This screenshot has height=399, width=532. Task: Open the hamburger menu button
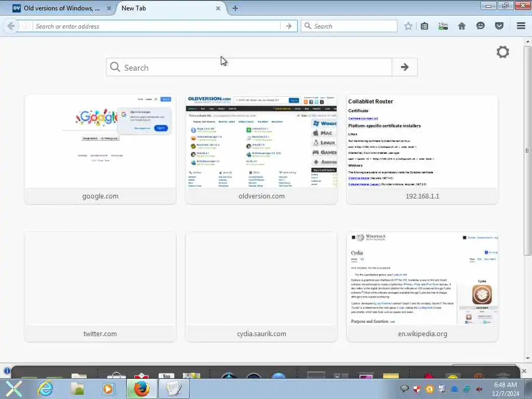pyautogui.click(x=521, y=26)
